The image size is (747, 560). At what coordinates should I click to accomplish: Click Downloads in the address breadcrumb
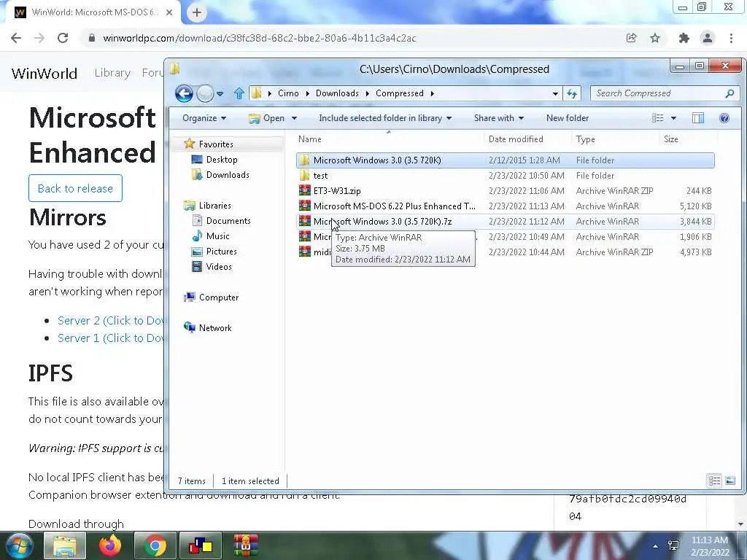point(337,93)
